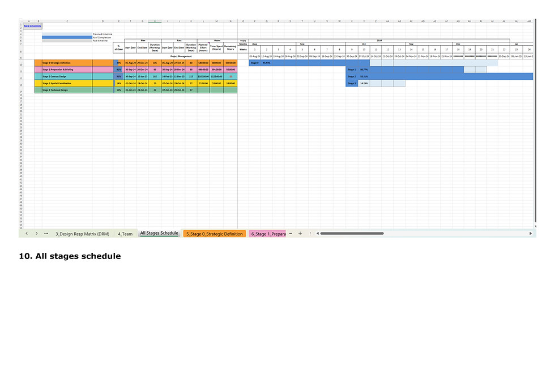Screen dimensions: 555x392
Task: Click the Stage 2 Gantt bar label
Action: click(352, 76)
